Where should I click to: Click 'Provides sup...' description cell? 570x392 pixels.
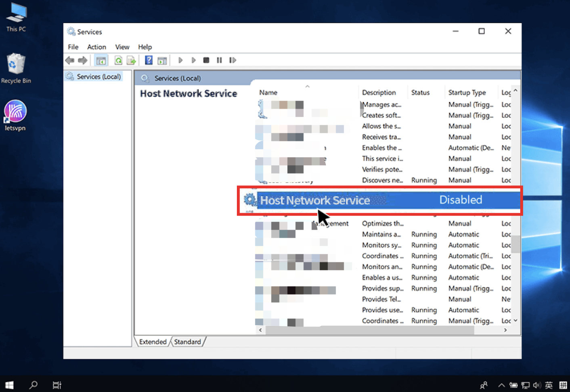pyautogui.click(x=383, y=288)
